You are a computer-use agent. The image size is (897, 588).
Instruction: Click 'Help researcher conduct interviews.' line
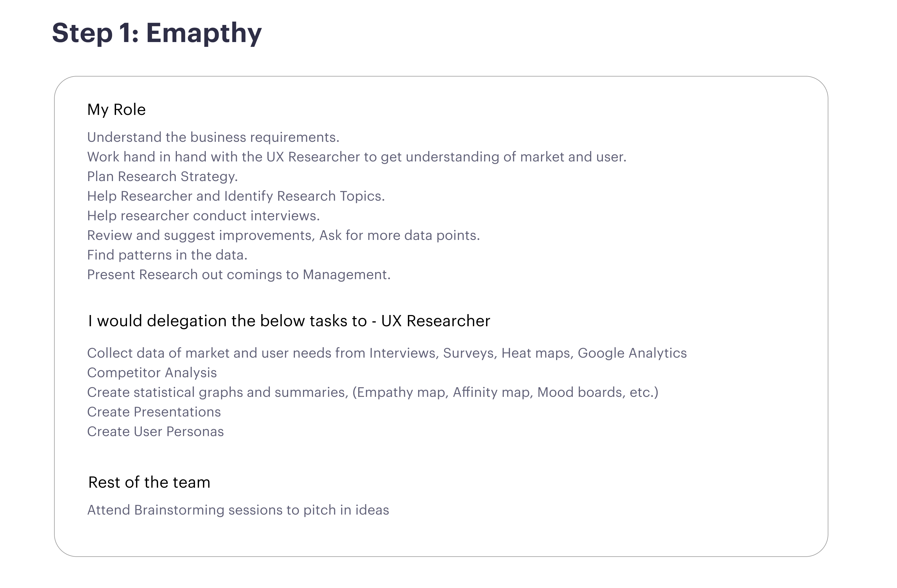tap(204, 216)
